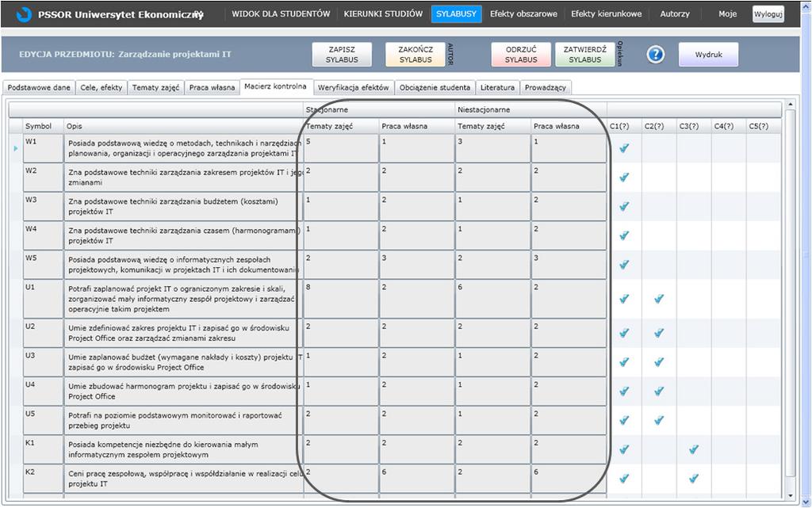
Task: Click the Opis column header
Action: [183, 126]
